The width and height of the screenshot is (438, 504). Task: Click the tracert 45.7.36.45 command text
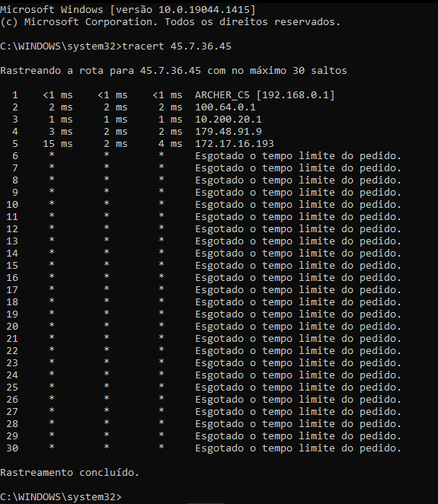pos(177,46)
